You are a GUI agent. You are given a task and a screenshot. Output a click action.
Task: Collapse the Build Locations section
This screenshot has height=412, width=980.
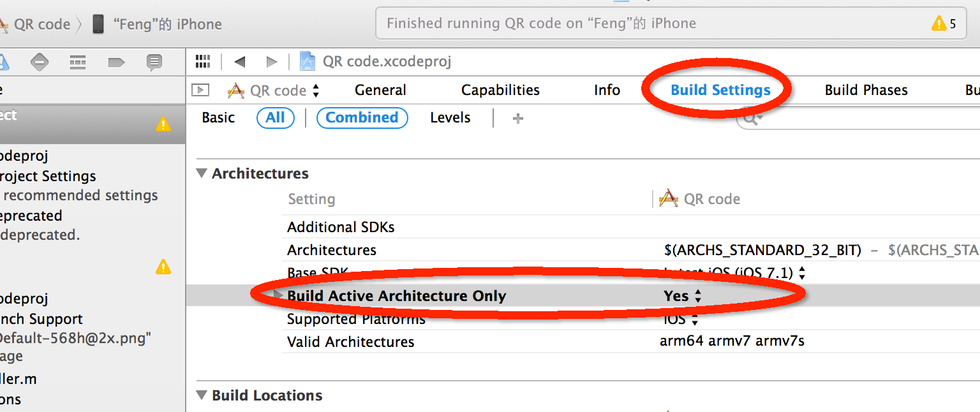pyautogui.click(x=202, y=395)
